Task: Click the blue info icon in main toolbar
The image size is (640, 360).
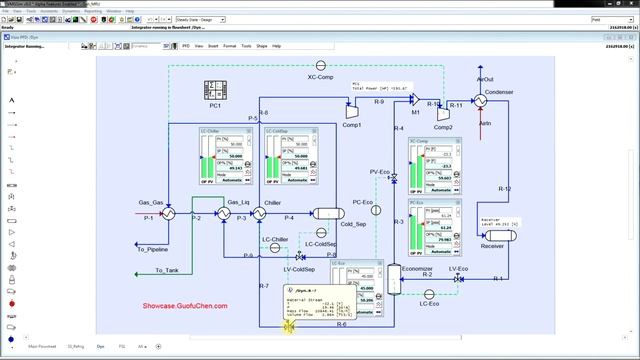Action: click(x=138, y=20)
